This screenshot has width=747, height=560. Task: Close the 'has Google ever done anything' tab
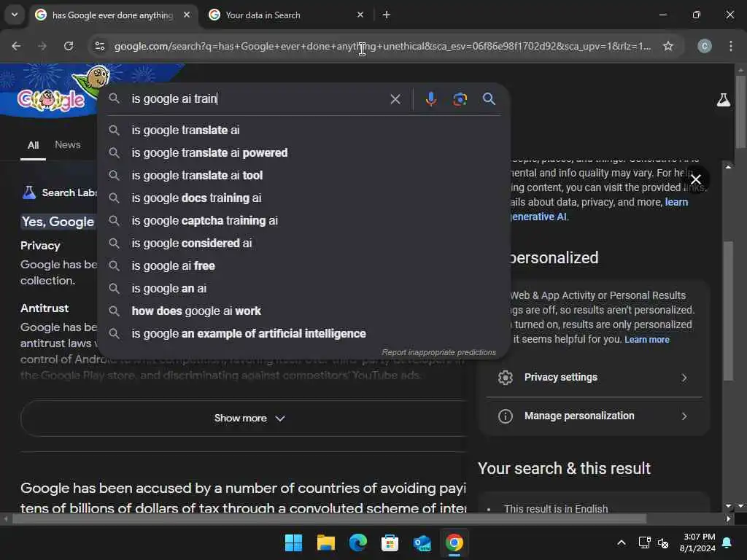click(x=187, y=15)
